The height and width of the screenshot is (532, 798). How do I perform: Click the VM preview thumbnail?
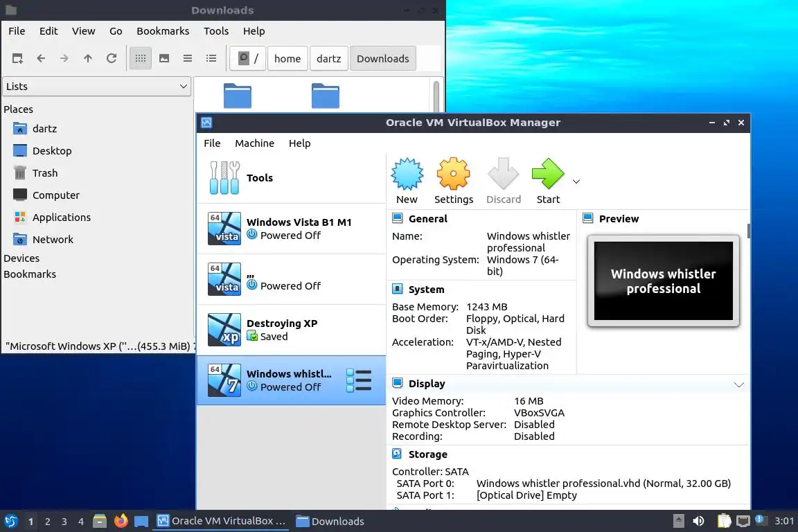[x=663, y=281]
